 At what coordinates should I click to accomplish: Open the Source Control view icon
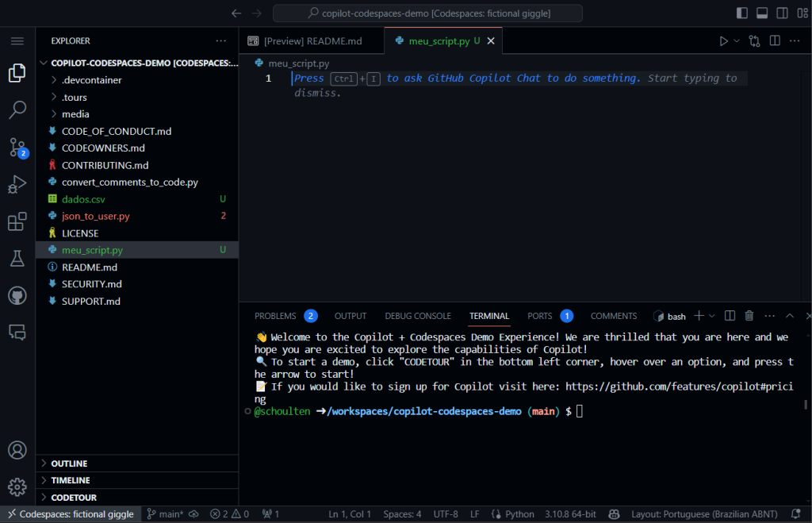[x=17, y=147]
